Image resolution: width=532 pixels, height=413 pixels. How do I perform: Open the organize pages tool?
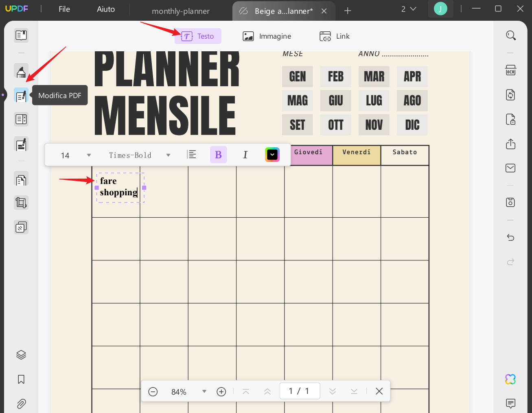(21, 179)
